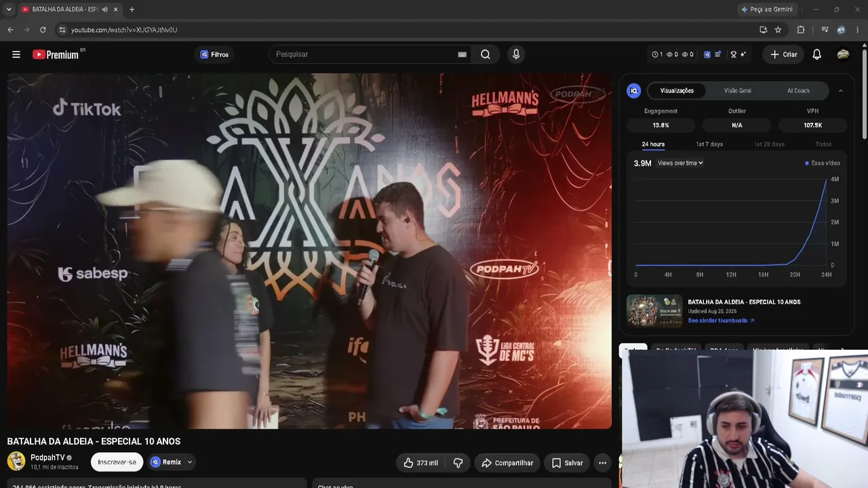View site information icon in address bar
Screen dimensions: 868x488
pos(62,30)
